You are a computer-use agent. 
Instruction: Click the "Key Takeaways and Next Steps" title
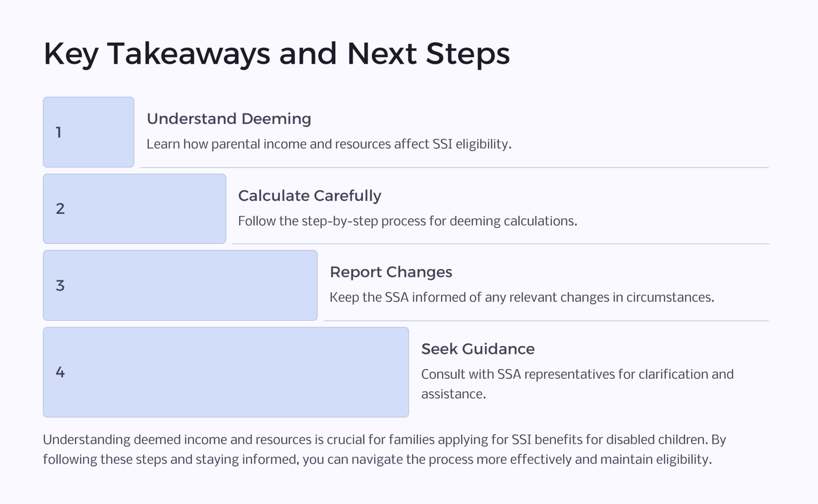point(276,53)
